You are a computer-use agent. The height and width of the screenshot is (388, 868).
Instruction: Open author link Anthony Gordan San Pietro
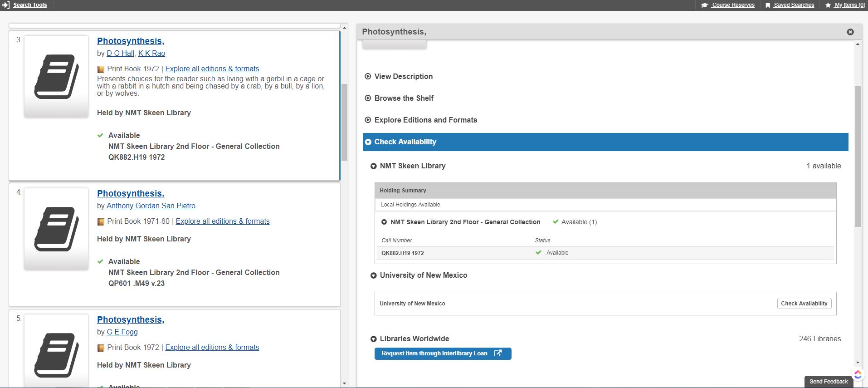[x=151, y=206]
